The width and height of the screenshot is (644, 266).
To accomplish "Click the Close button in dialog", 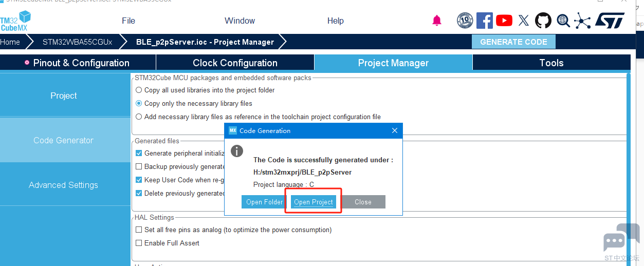I will pos(363,202).
